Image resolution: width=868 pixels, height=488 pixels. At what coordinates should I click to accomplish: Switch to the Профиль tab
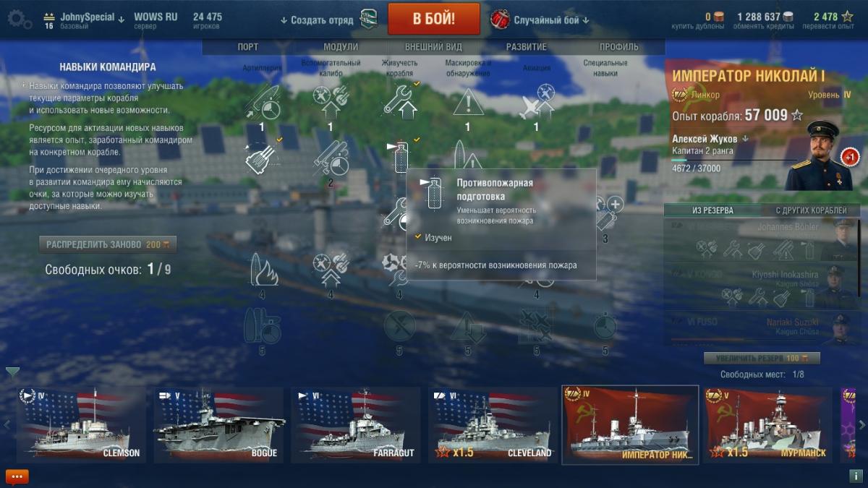tap(619, 47)
